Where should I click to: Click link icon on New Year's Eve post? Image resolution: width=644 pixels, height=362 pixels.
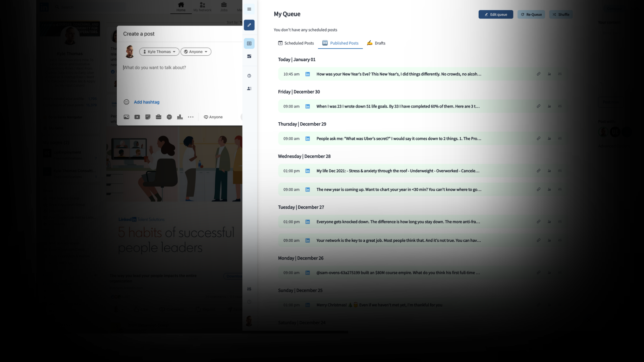pyautogui.click(x=538, y=74)
